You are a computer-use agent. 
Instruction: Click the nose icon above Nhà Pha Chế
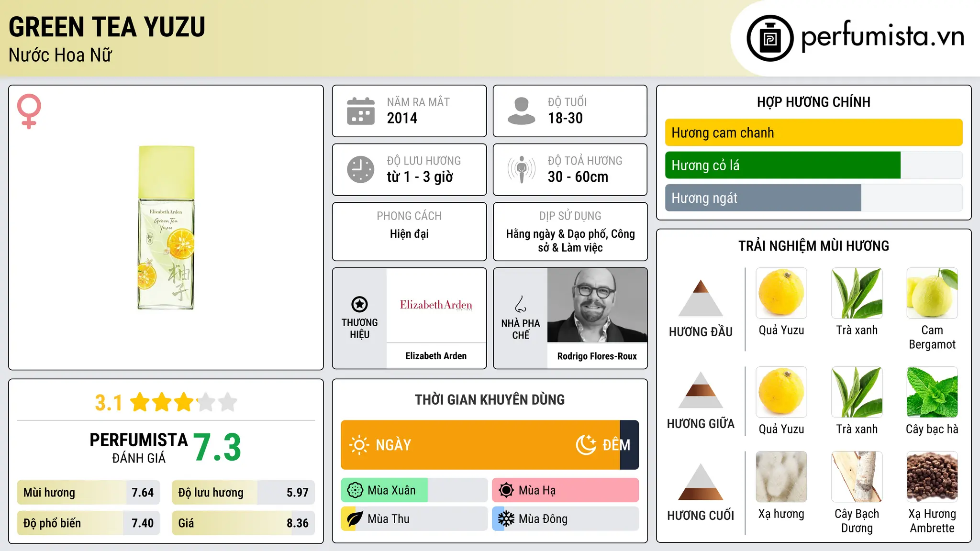pyautogui.click(x=521, y=304)
